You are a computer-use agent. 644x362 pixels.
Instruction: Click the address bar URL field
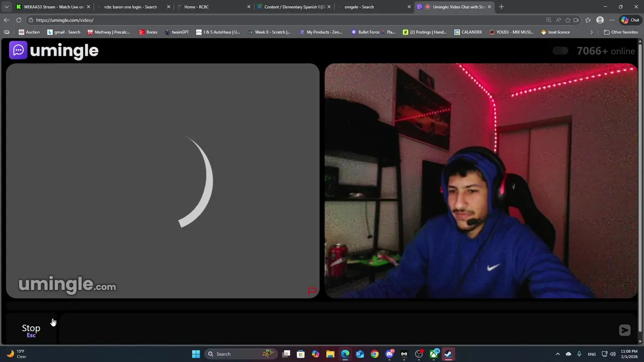point(282,20)
